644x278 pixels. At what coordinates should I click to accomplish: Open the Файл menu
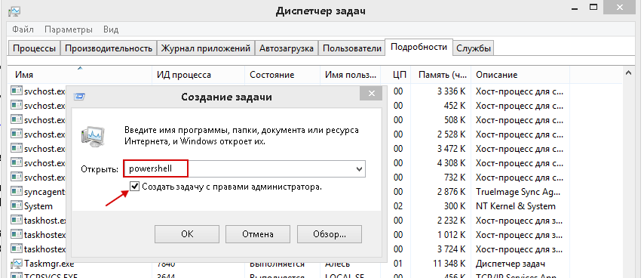23,29
